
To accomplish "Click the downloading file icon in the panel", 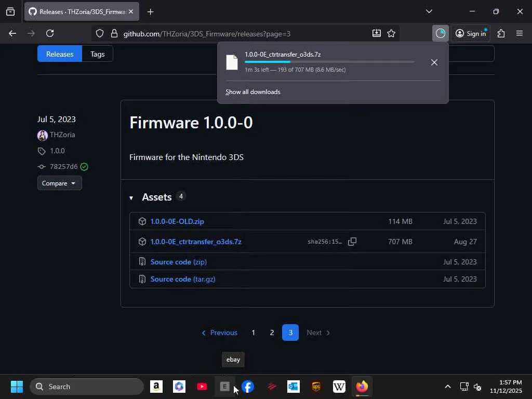I will click(x=232, y=62).
